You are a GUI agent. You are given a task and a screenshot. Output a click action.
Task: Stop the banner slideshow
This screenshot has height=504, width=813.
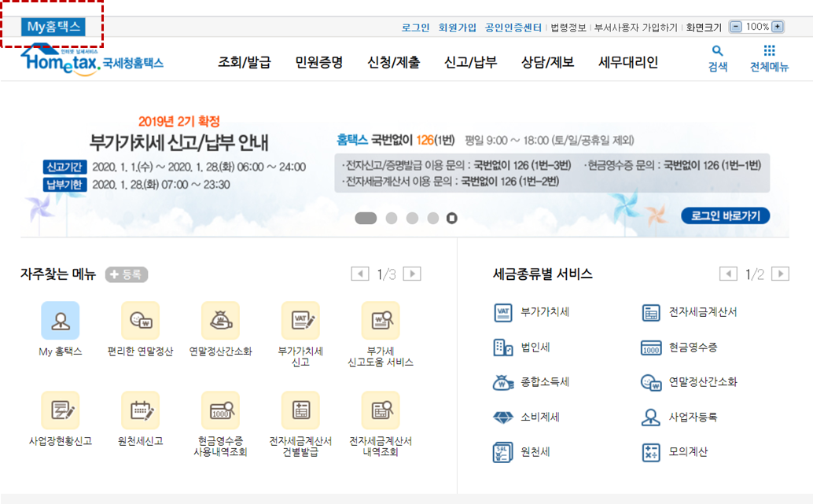coord(452,219)
